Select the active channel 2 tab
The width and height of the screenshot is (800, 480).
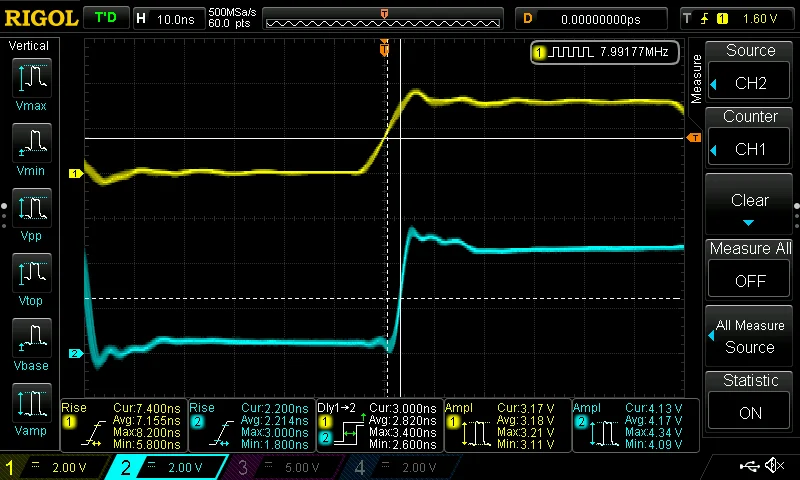click(166, 467)
